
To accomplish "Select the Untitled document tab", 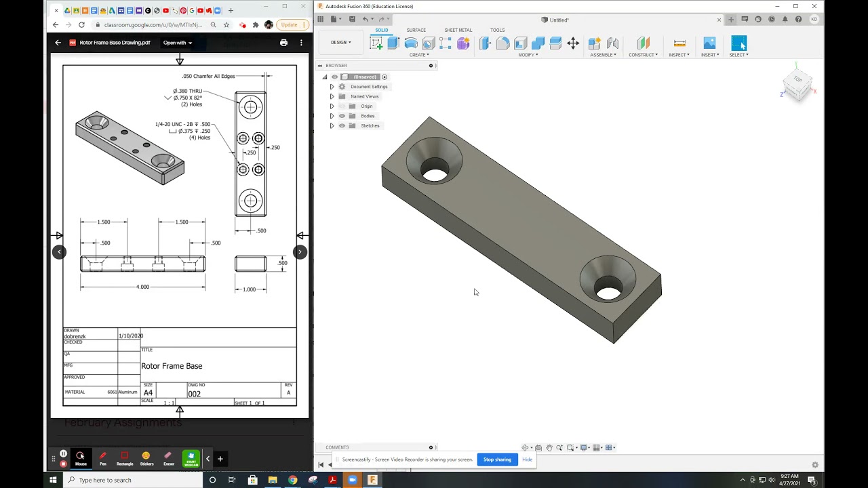I will (555, 20).
